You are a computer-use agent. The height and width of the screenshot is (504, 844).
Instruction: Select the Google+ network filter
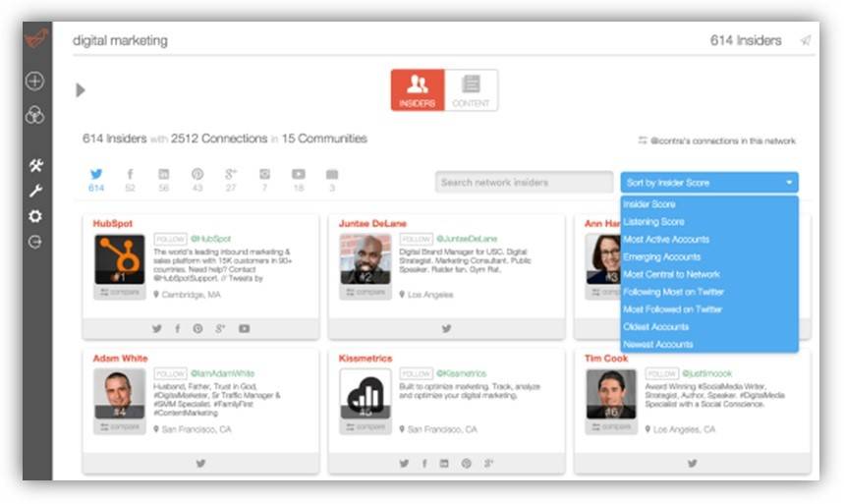tap(231, 180)
